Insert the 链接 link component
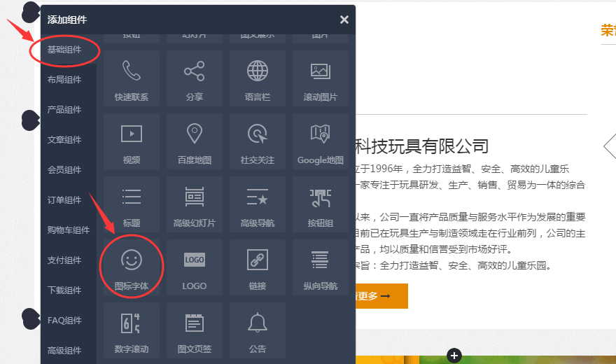 pyautogui.click(x=258, y=267)
